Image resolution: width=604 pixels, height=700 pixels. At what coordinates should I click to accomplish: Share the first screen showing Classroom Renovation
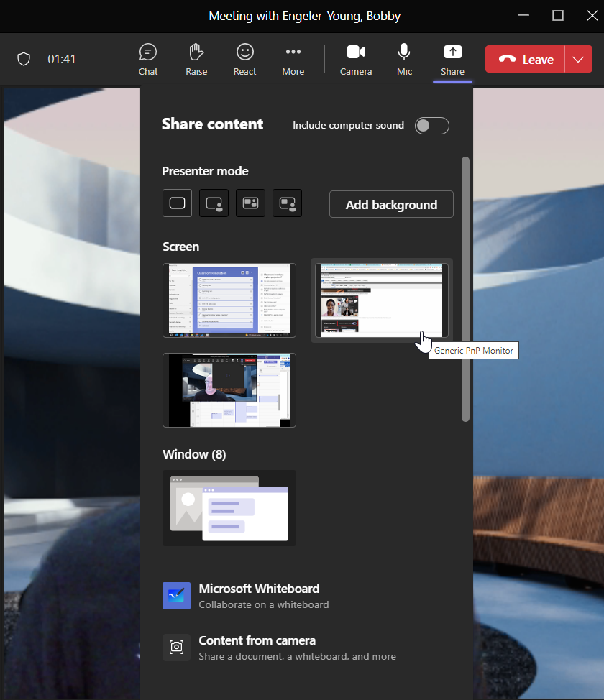click(x=229, y=300)
